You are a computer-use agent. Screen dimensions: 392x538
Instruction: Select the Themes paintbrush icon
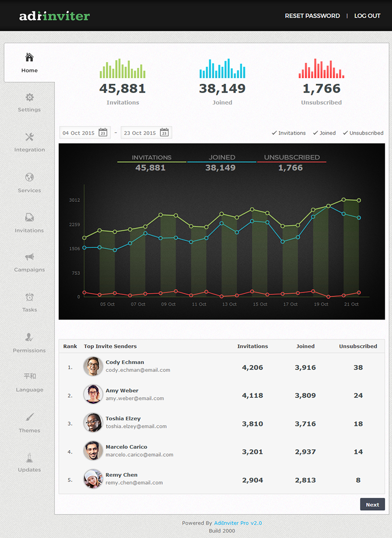29,417
